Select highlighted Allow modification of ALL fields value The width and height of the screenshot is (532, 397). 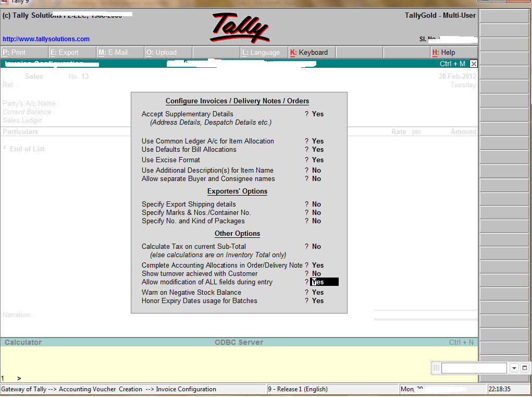(x=324, y=282)
